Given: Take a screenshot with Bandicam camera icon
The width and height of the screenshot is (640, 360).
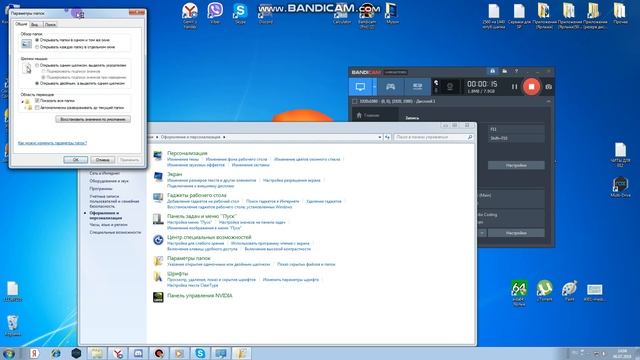Looking at the screenshot, I should point(548,87).
